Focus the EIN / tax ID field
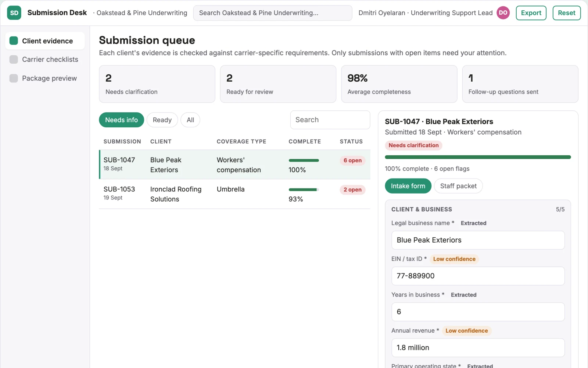The width and height of the screenshot is (588, 368). 478,276
